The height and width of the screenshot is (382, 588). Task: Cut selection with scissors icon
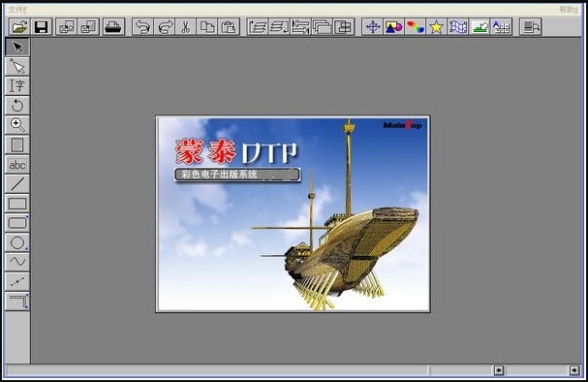(186, 27)
